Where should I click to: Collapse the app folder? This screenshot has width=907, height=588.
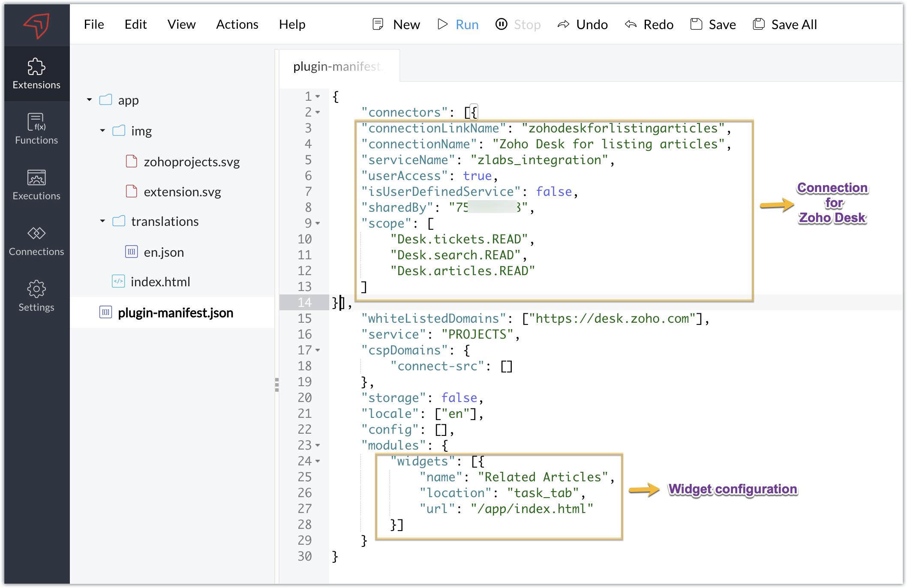coord(89,100)
